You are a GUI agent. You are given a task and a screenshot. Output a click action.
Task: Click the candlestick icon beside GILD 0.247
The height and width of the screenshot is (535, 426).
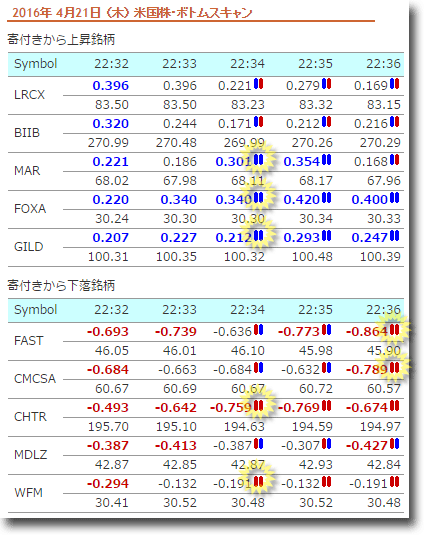coord(395,236)
